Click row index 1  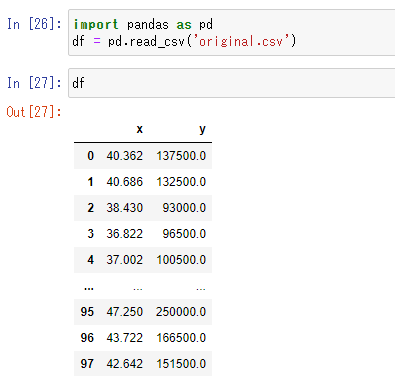pyautogui.click(x=90, y=182)
